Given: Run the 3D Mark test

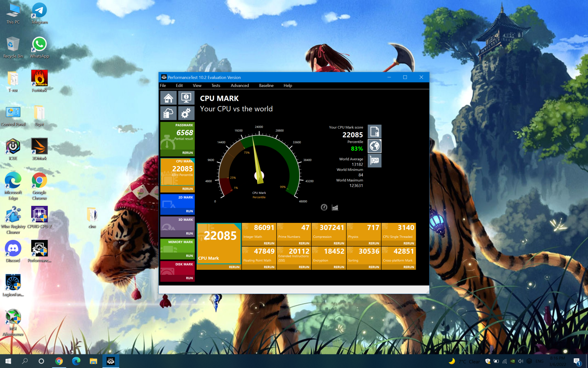Looking at the screenshot, I should (190, 233).
